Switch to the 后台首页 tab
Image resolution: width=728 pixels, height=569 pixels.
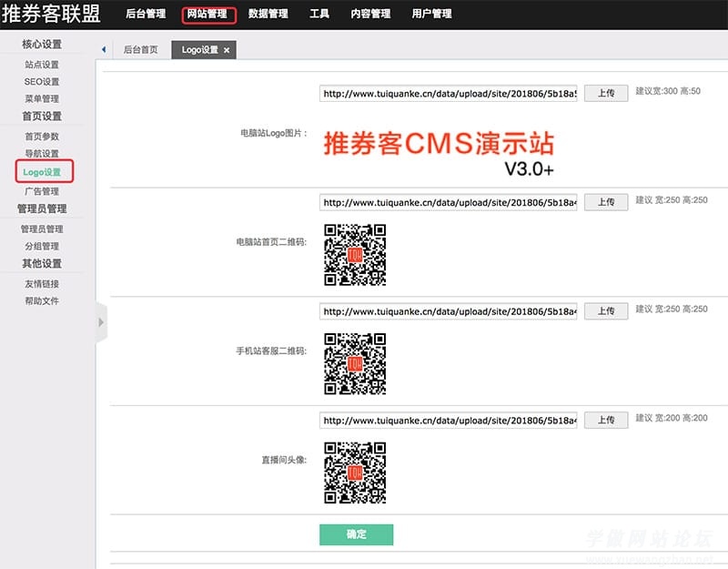point(140,50)
